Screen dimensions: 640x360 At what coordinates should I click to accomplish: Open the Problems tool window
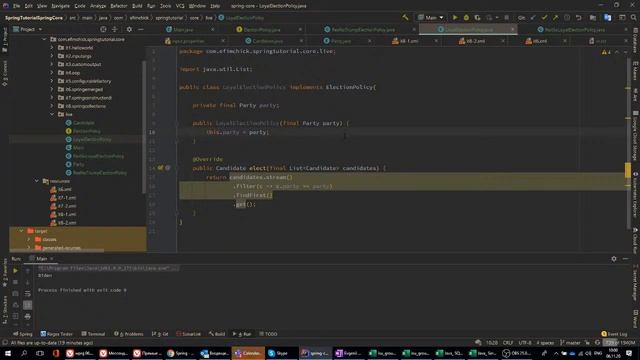pyautogui.click(x=129, y=334)
